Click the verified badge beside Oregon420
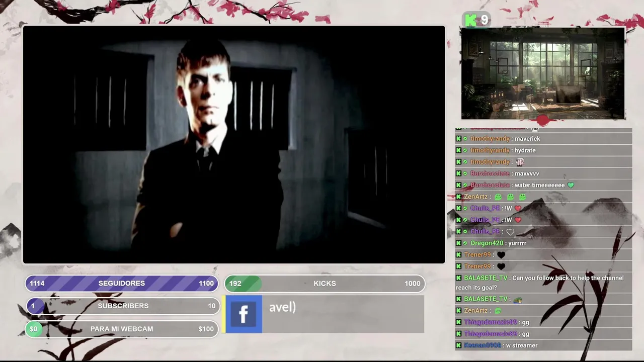The image size is (644, 362). click(x=465, y=243)
